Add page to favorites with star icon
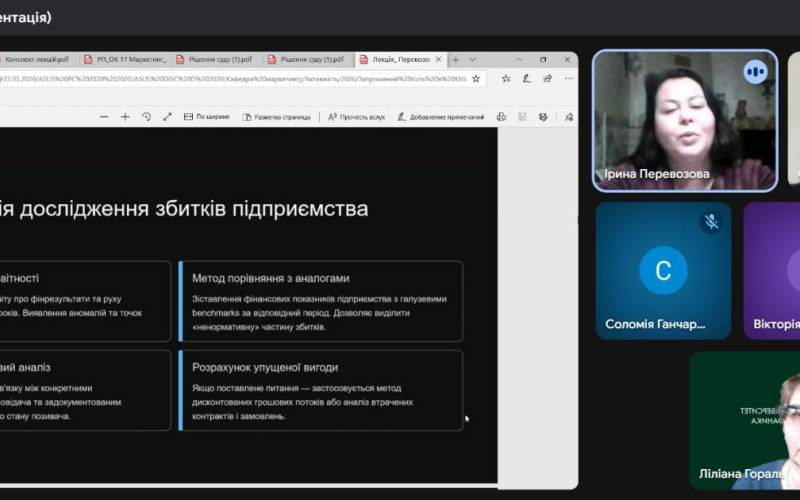The image size is (800, 500). [476, 79]
